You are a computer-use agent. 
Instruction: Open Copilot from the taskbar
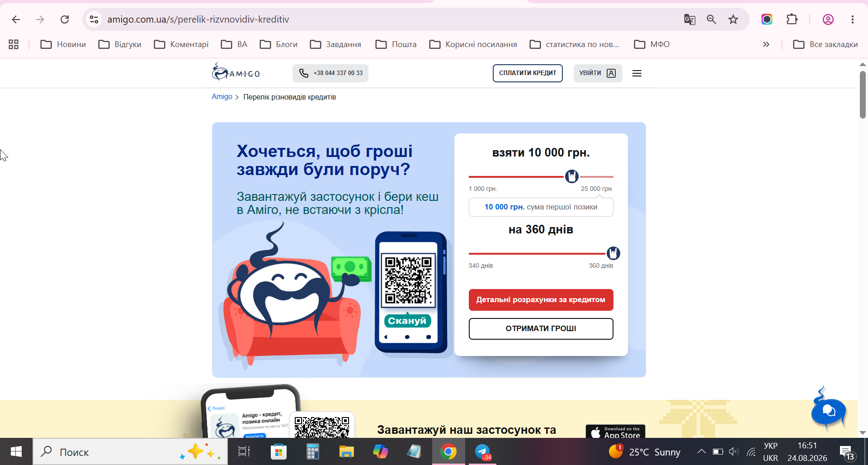coord(380,451)
